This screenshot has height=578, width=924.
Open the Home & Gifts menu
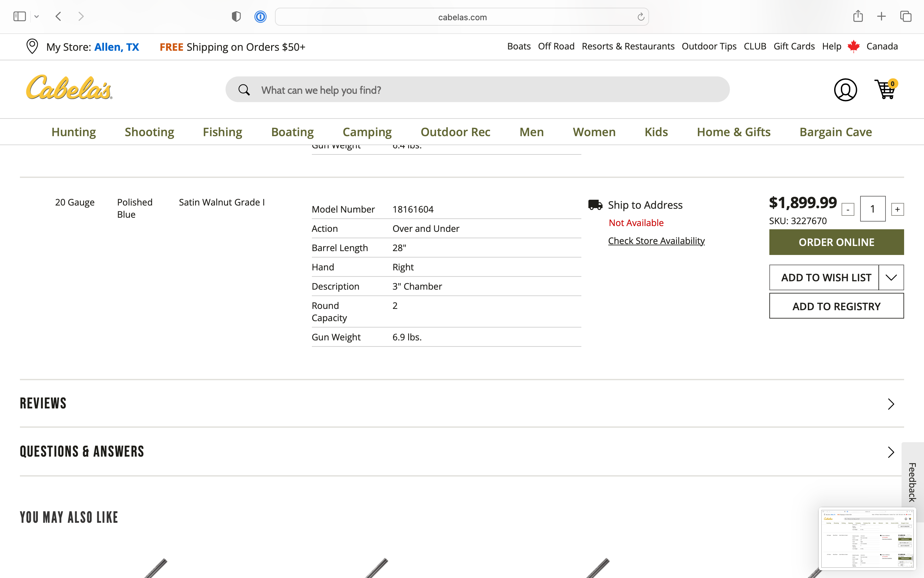pyautogui.click(x=733, y=132)
